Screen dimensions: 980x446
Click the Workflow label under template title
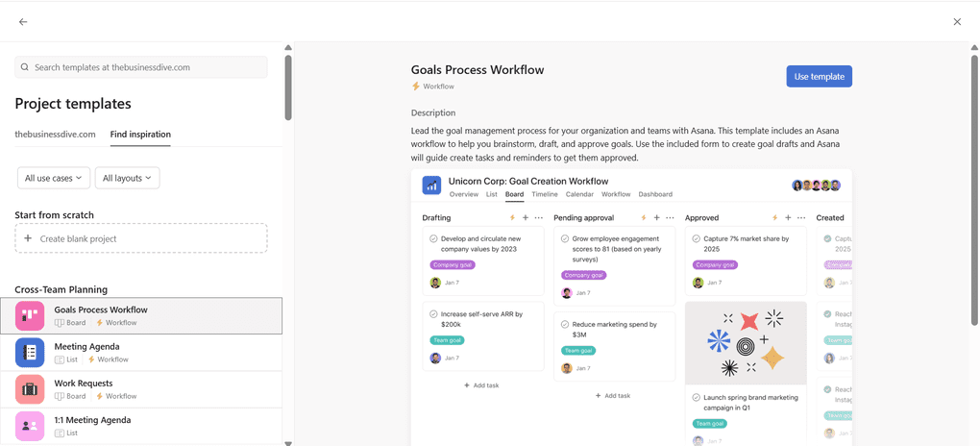click(439, 87)
